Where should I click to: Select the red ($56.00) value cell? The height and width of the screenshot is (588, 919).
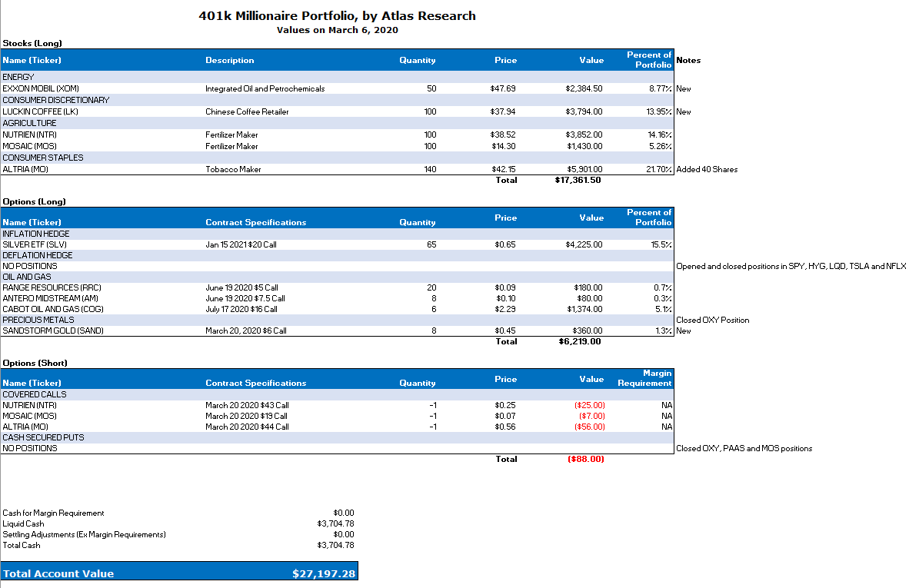click(x=590, y=427)
